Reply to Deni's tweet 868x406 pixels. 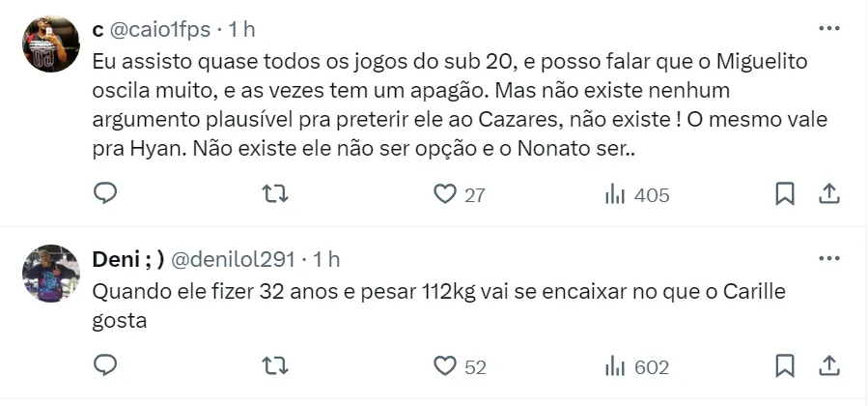105,366
